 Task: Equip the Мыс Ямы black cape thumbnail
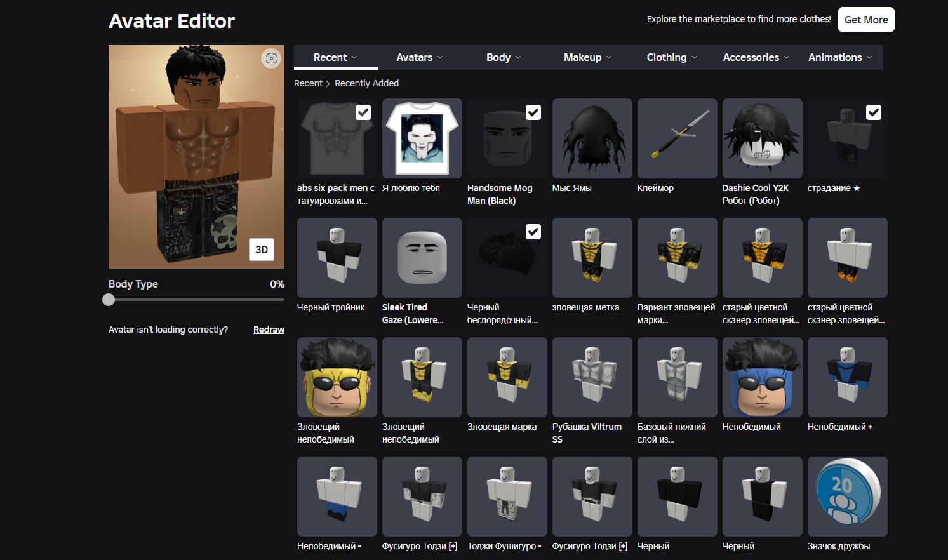592,138
